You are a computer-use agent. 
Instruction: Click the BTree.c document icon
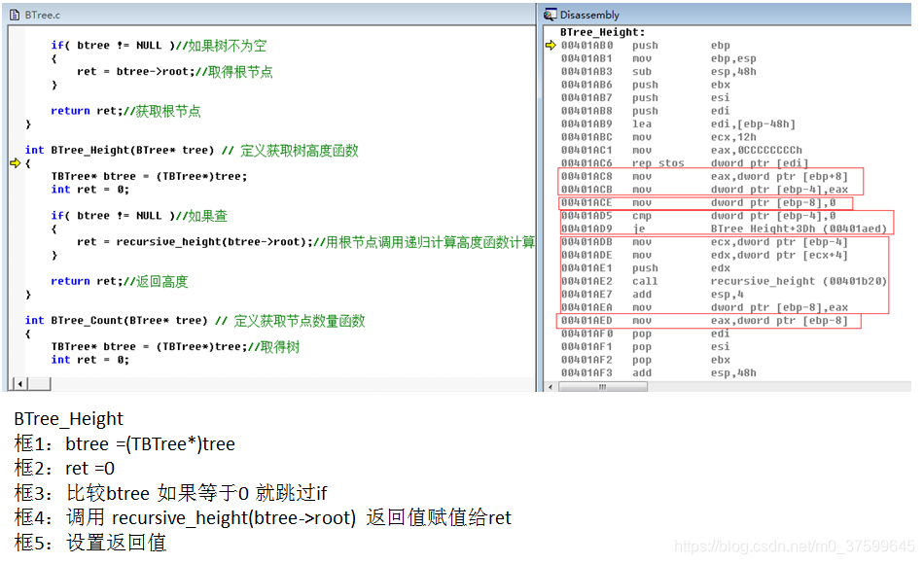pyautogui.click(x=15, y=15)
